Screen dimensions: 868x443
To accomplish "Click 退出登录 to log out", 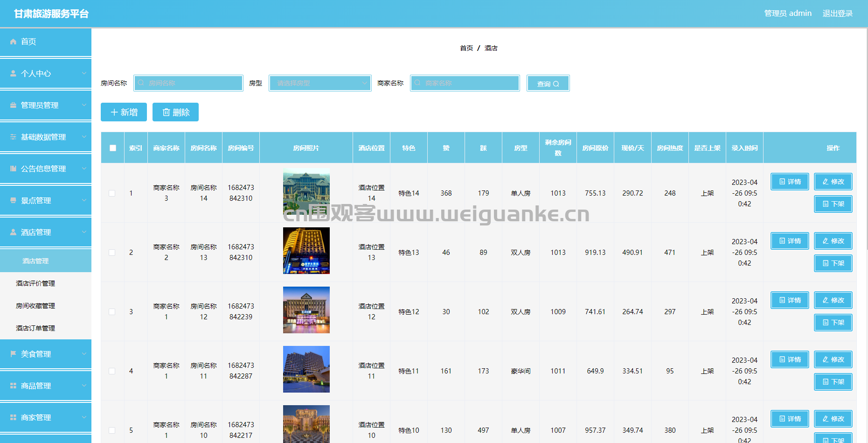I will click(x=837, y=14).
